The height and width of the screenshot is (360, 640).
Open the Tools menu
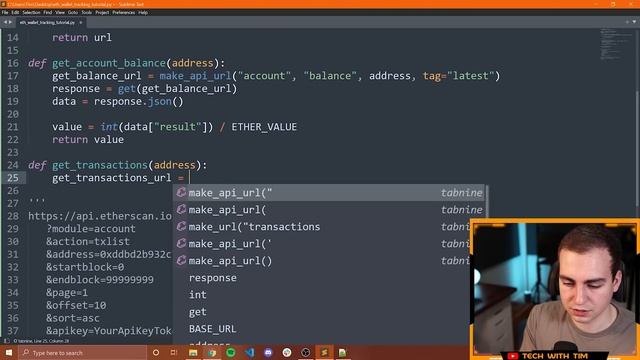click(87, 13)
